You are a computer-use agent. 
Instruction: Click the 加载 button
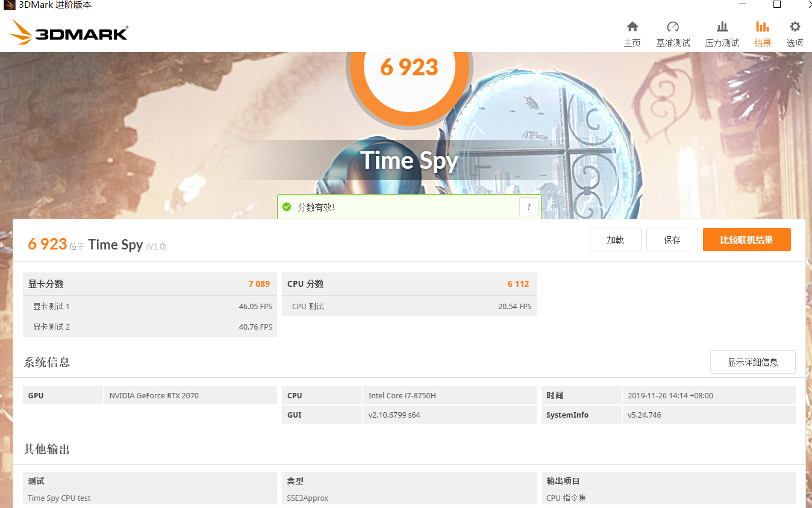pyautogui.click(x=616, y=240)
